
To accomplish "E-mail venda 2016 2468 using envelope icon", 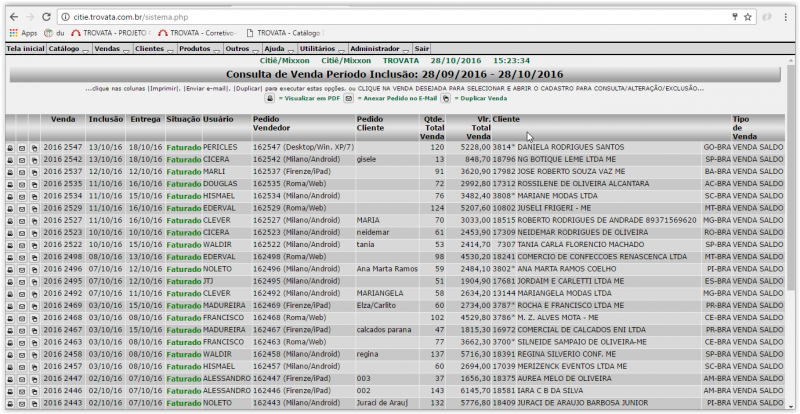I will (22, 319).
